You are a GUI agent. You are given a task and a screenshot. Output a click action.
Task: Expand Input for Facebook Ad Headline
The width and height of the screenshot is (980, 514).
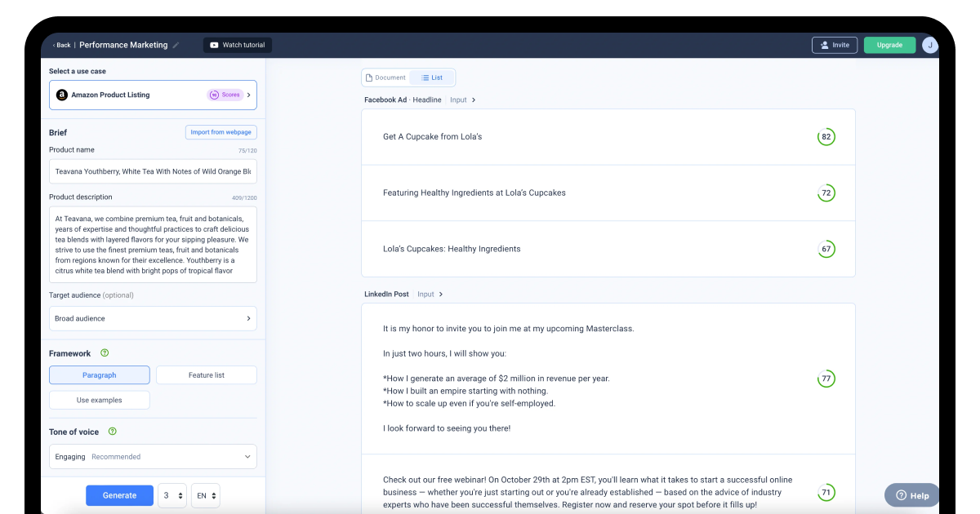463,100
